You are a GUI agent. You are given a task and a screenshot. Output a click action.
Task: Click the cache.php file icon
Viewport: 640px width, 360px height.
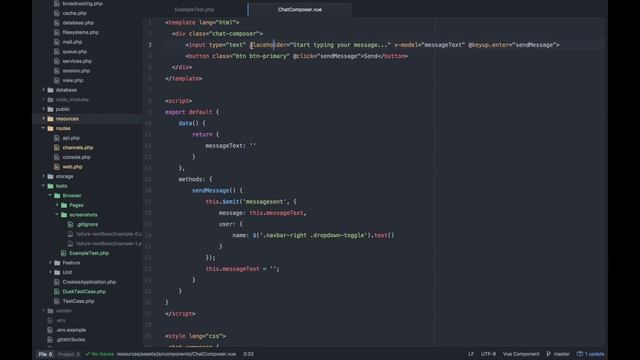click(x=57, y=13)
